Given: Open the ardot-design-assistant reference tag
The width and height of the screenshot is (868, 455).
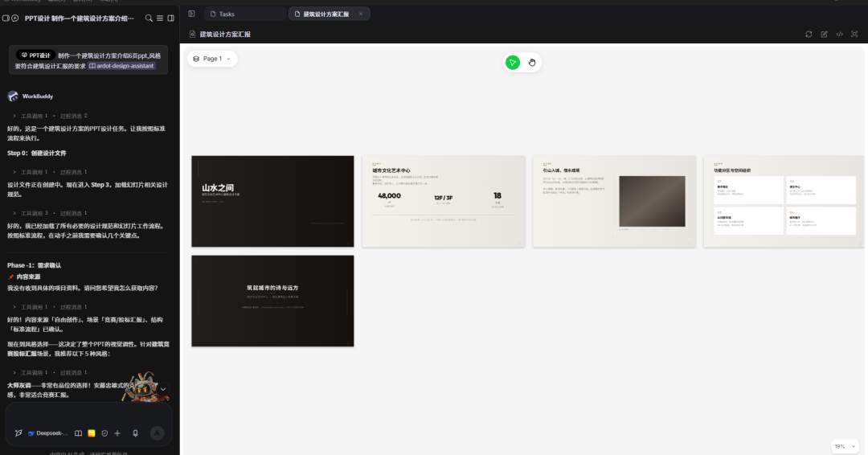Looking at the screenshot, I should point(121,66).
